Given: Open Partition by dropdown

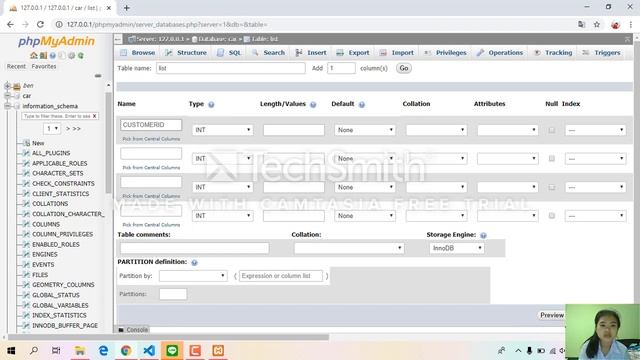Looking at the screenshot, I should tap(193, 276).
